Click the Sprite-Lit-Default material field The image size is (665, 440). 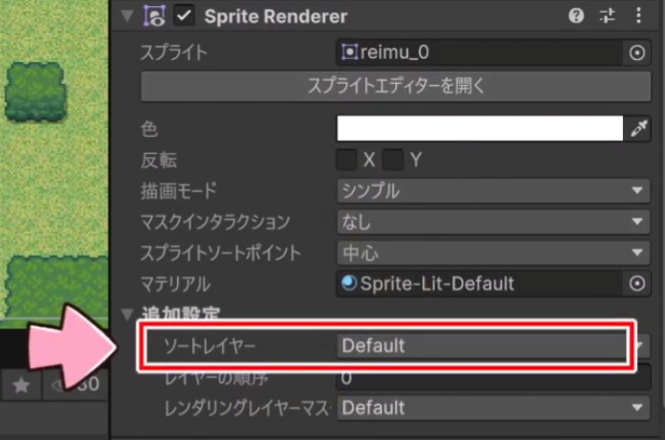[x=479, y=283]
